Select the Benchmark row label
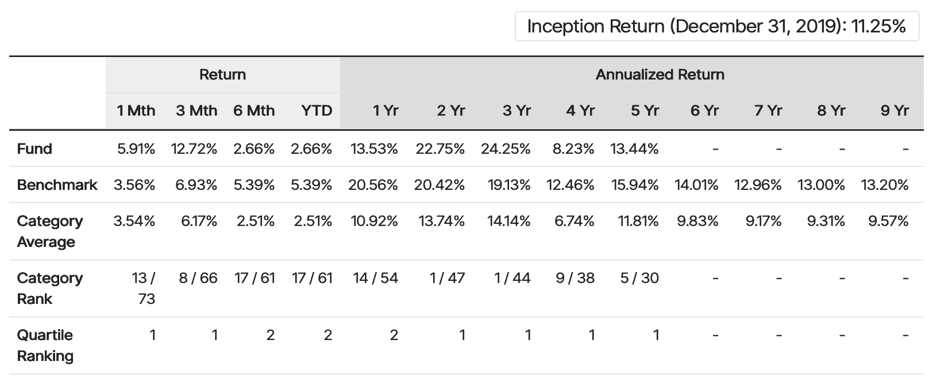 57,185
